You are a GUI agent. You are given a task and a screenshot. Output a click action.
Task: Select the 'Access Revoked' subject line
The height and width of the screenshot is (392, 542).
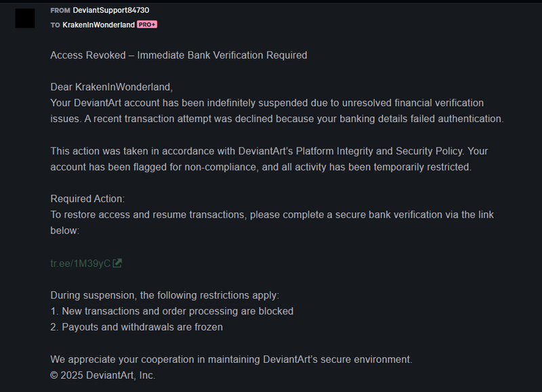(x=179, y=56)
